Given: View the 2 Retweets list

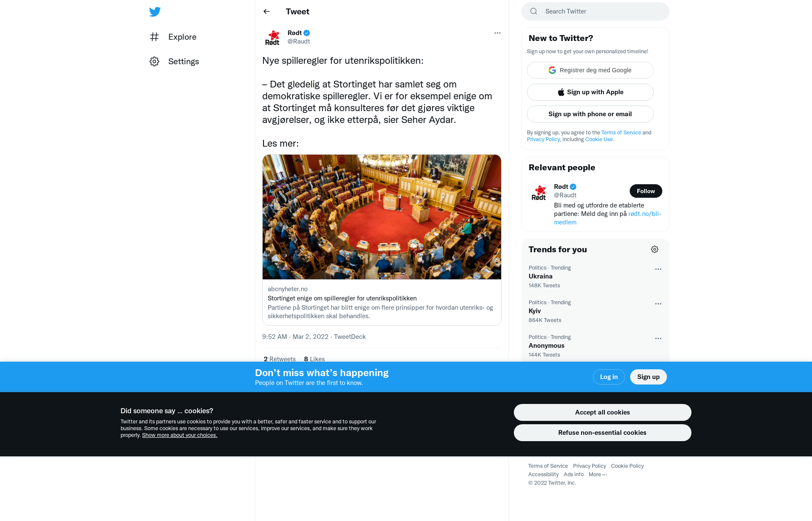Looking at the screenshot, I should [280, 359].
